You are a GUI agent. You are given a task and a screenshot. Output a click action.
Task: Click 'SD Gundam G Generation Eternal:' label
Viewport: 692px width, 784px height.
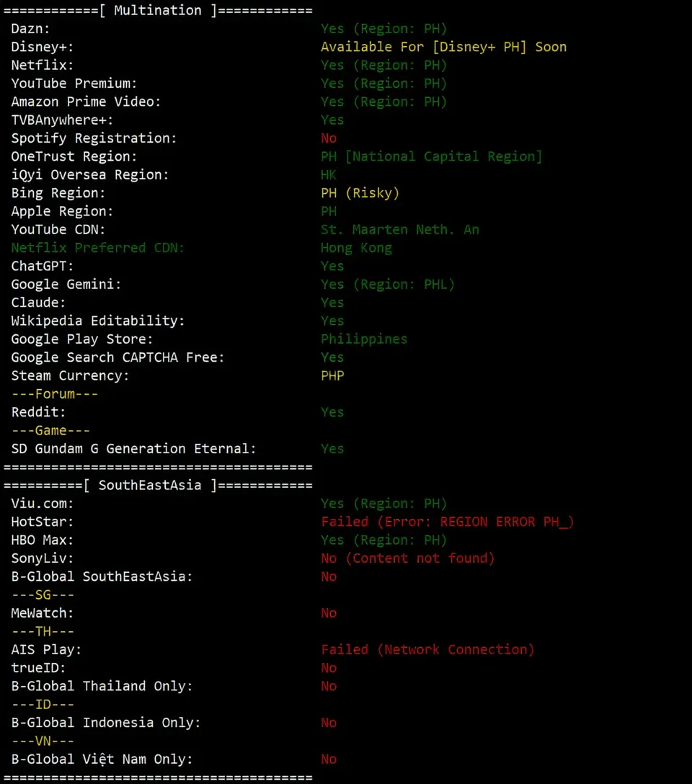tap(133, 448)
